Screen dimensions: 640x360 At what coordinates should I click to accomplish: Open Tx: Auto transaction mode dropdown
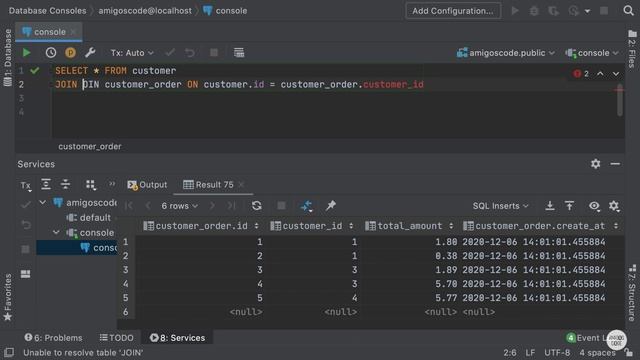coord(132,53)
